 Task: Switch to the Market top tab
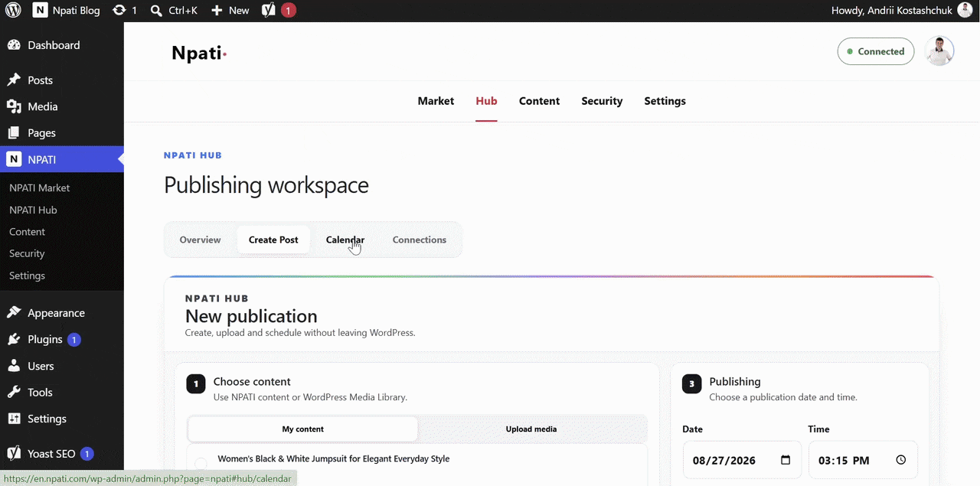[x=436, y=101]
